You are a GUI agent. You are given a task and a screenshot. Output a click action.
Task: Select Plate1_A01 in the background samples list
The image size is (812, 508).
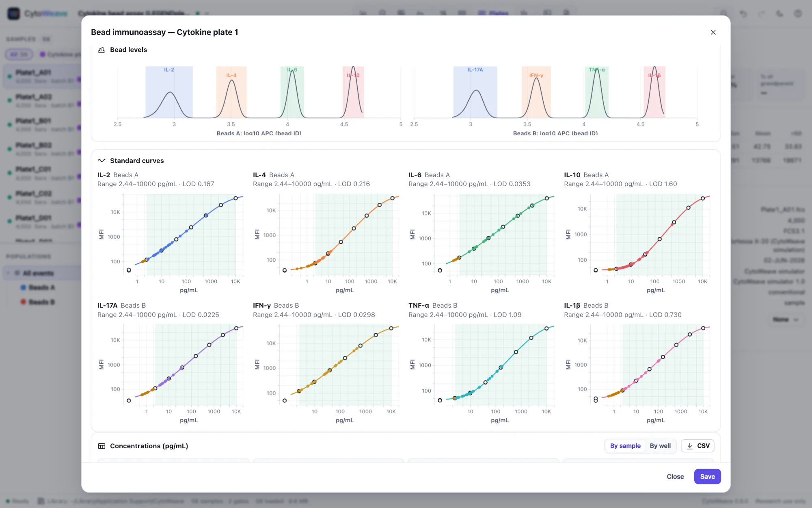tap(43, 76)
